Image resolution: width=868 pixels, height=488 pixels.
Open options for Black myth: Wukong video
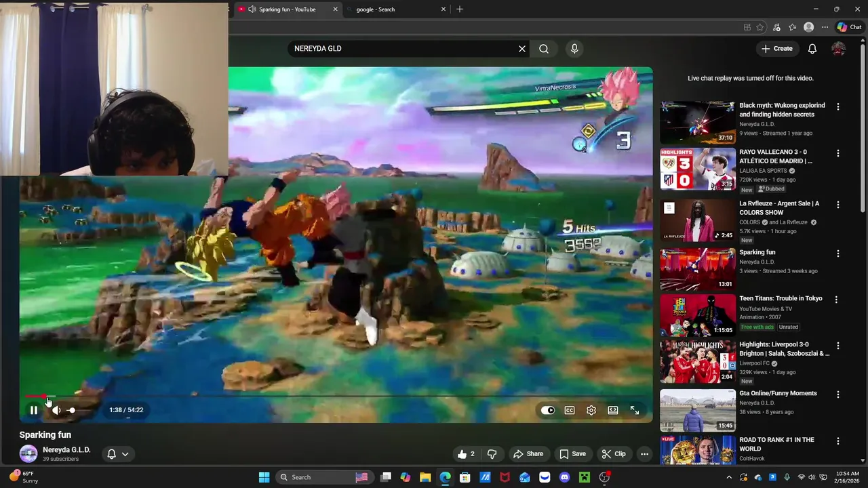pos(838,107)
